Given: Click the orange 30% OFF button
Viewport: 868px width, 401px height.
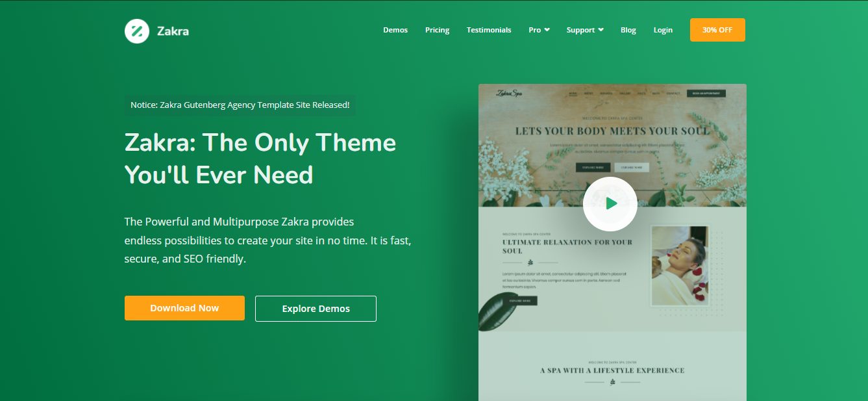Looking at the screenshot, I should tap(717, 30).
